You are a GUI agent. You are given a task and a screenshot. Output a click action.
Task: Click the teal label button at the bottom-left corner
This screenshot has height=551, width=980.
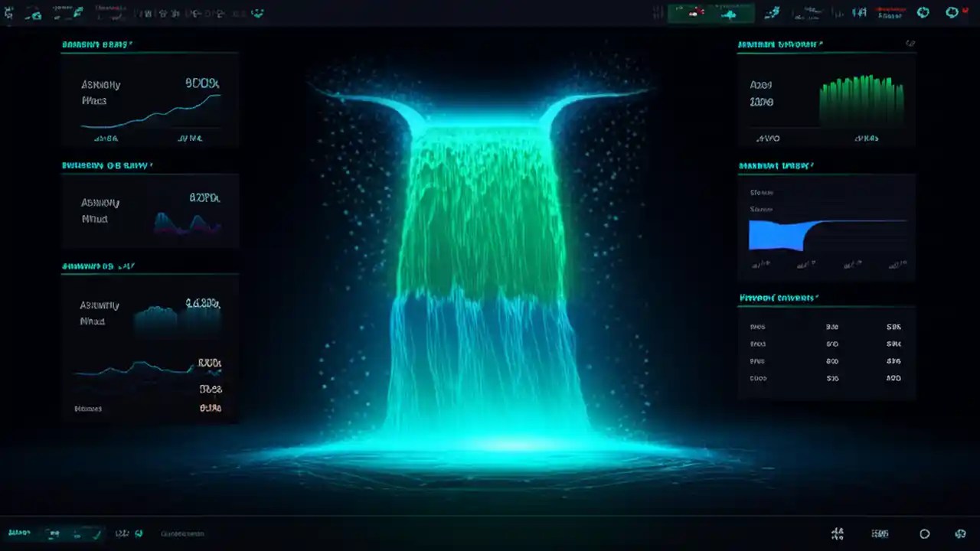[19, 533]
